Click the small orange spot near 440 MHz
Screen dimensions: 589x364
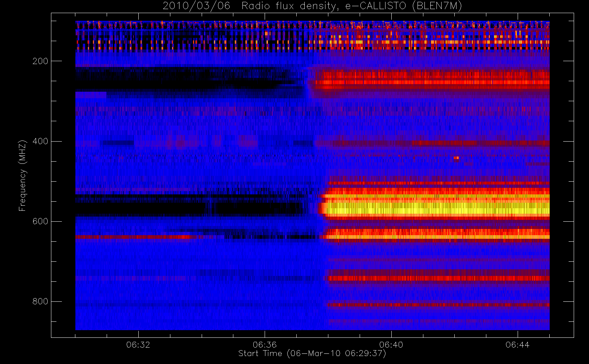point(456,158)
